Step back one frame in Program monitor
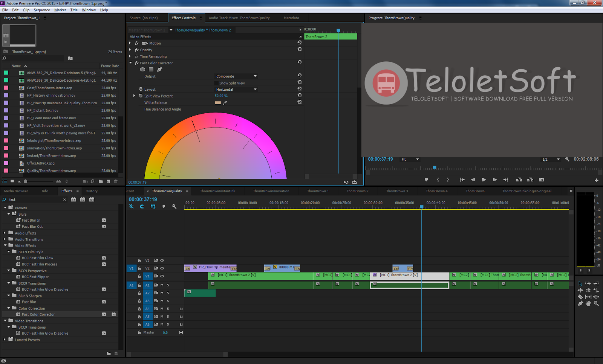This screenshot has height=364, width=603. (473, 180)
